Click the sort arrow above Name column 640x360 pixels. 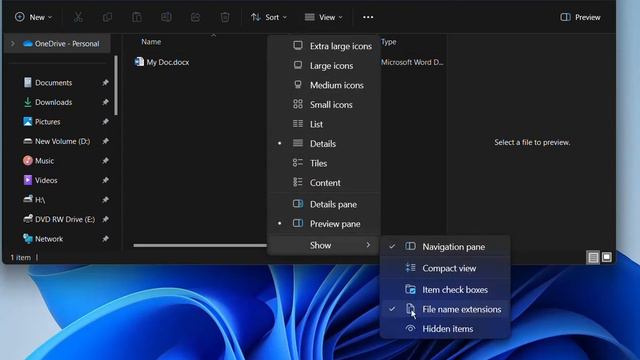(213, 36)
